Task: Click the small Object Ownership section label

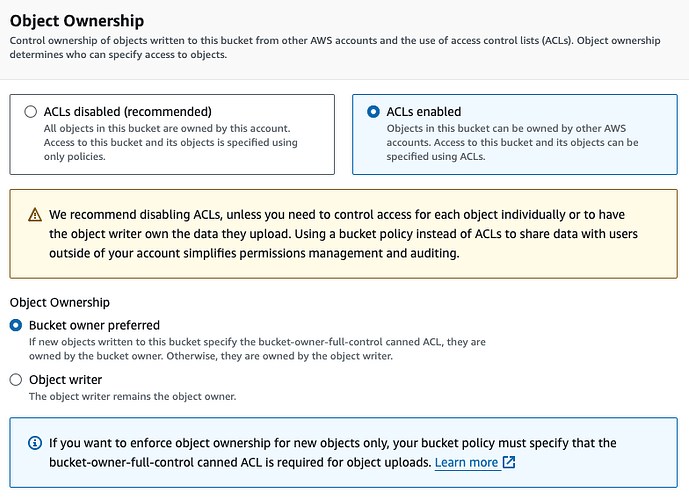Action: (x=60, y=302)
